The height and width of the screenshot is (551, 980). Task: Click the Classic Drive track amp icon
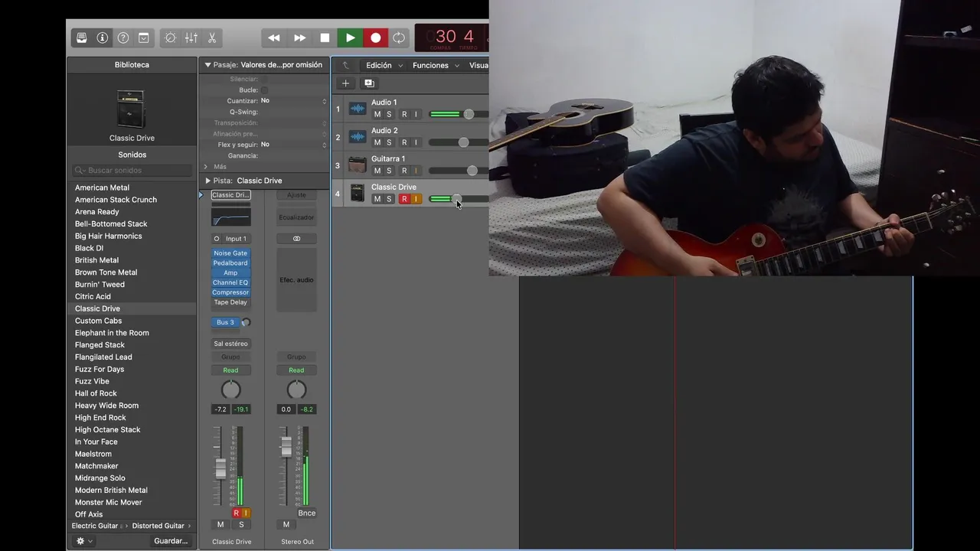(x=357, y=194)
